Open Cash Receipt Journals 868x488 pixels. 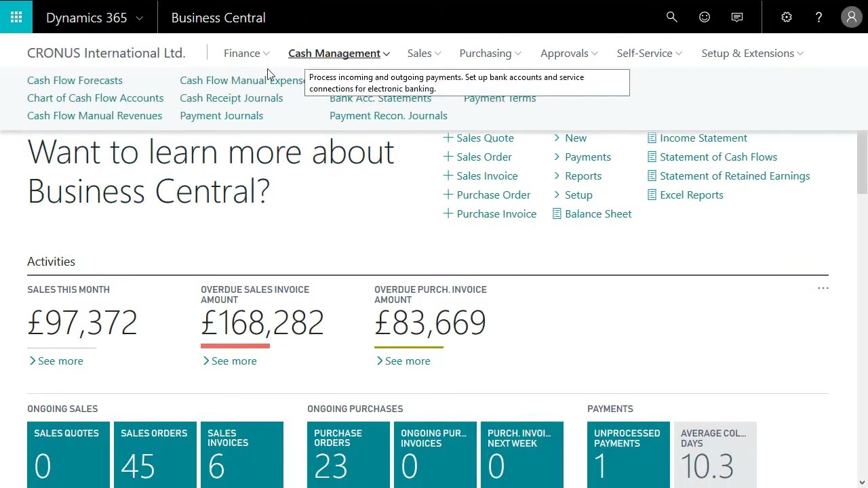pos(231,98)
